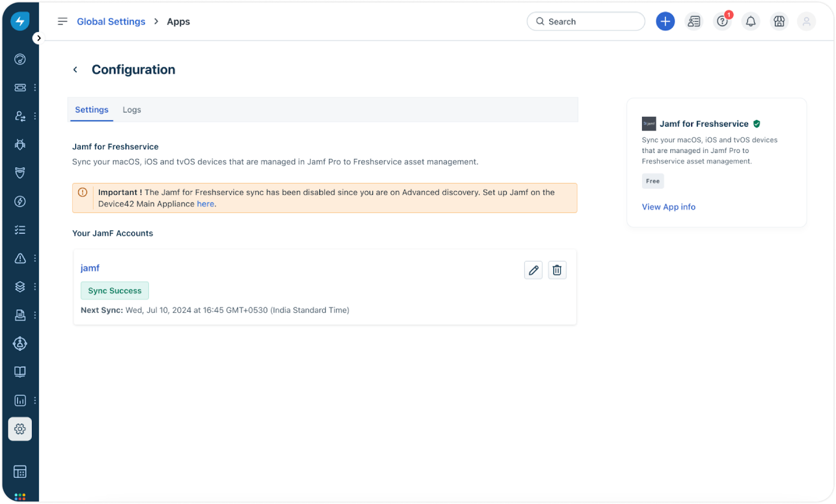The image size is (836, 504).
Task: Click the View App info link
Action: 668,207
